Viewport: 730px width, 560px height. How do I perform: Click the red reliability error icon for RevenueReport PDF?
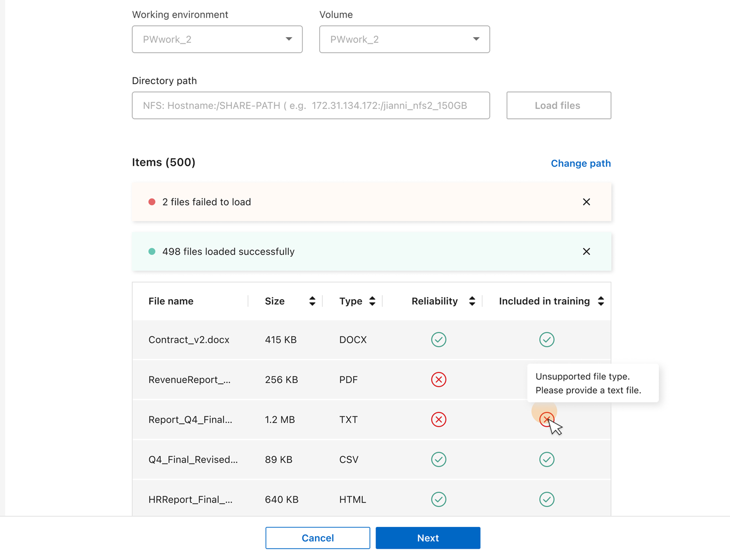coord(439,379)
